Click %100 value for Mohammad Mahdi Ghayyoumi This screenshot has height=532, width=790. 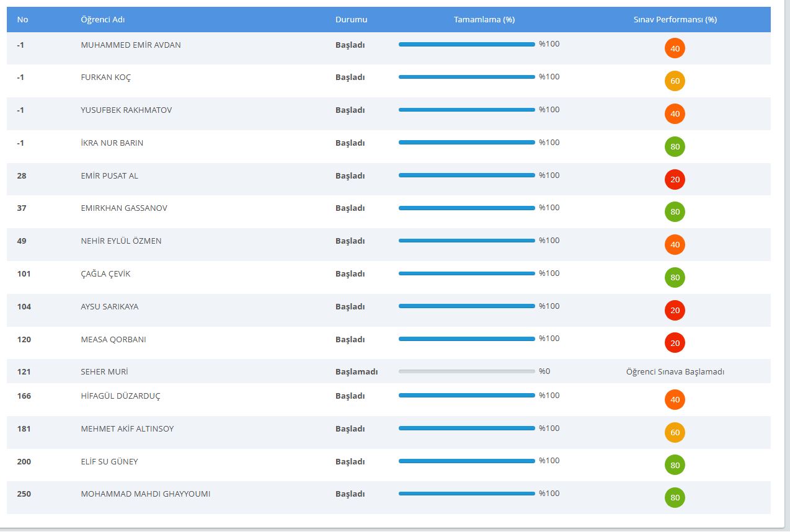(549, 494)
